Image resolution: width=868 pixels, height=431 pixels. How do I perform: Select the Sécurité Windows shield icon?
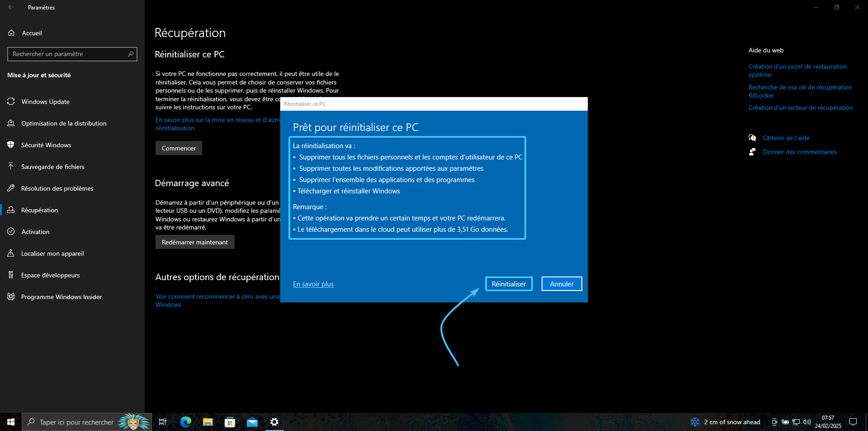11,145
